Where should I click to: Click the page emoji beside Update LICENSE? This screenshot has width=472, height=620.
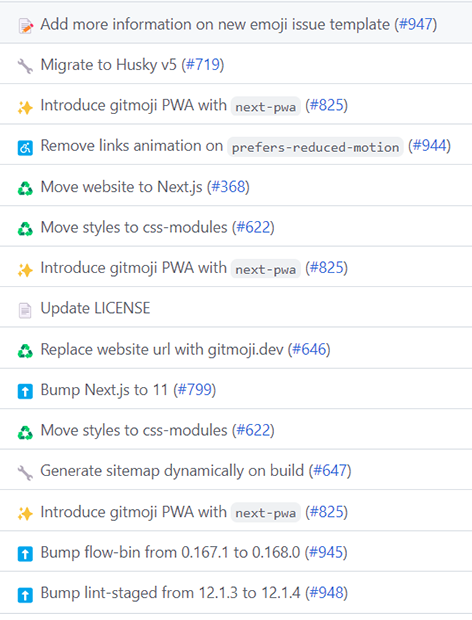tap(25, 310)
